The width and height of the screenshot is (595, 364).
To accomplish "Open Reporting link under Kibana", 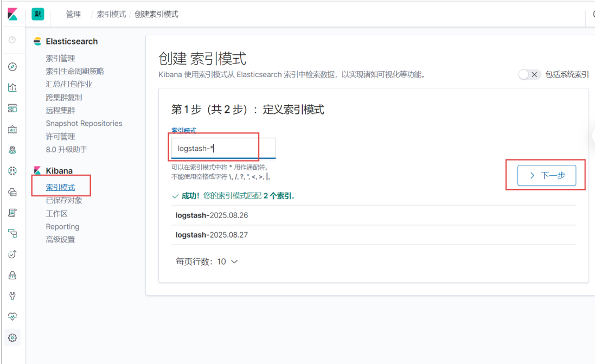I will 62,227.
